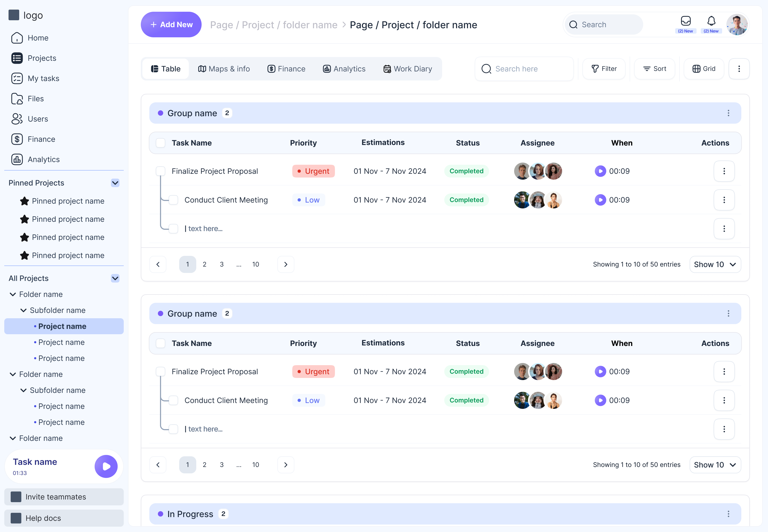Click the Add New button
This screenshot has height=532, width=768.
point(171,25)
